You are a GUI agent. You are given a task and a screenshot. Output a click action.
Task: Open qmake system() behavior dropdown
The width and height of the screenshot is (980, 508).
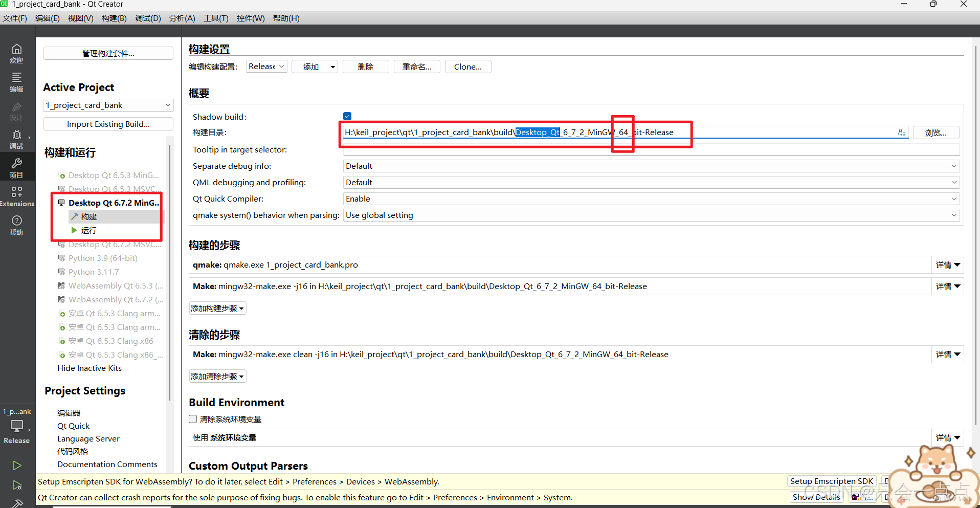point(651,215)
